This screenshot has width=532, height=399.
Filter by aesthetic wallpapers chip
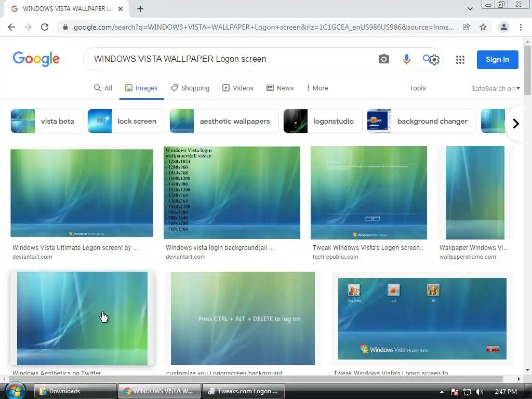[x=224, y=121]
